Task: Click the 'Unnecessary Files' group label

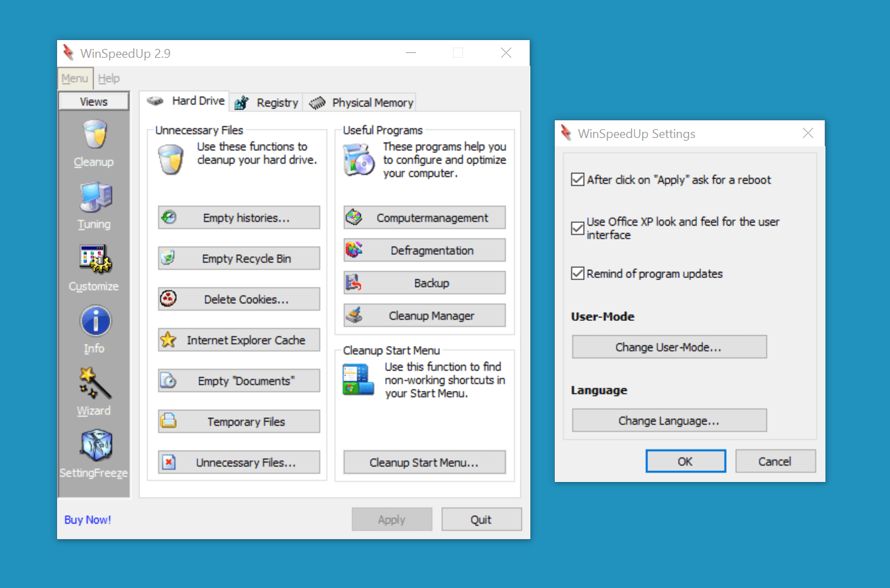Action: pos(199,131)
